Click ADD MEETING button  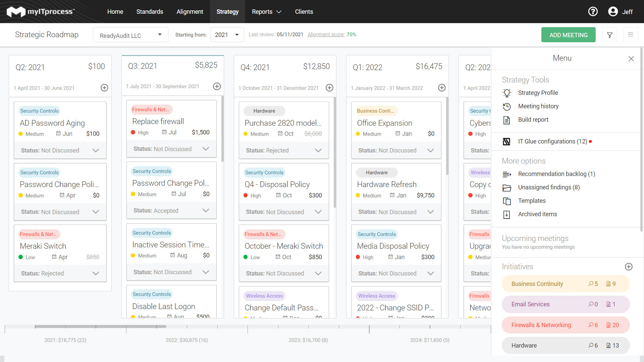[x=569, y=35]
